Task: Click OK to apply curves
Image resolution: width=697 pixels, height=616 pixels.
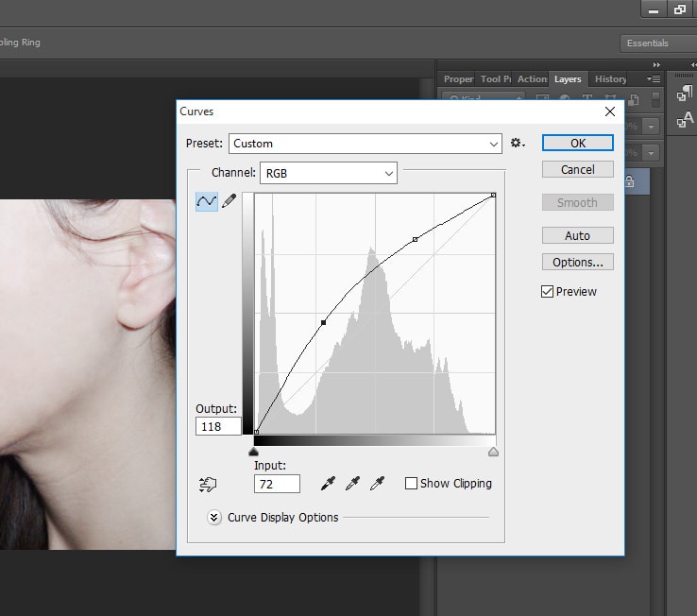Action: coord(577,143)
